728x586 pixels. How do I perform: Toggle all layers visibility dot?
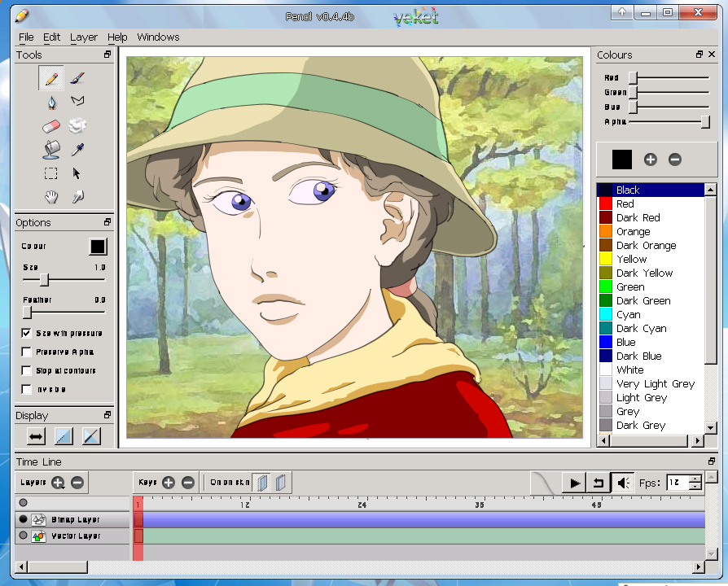[24, 502]
